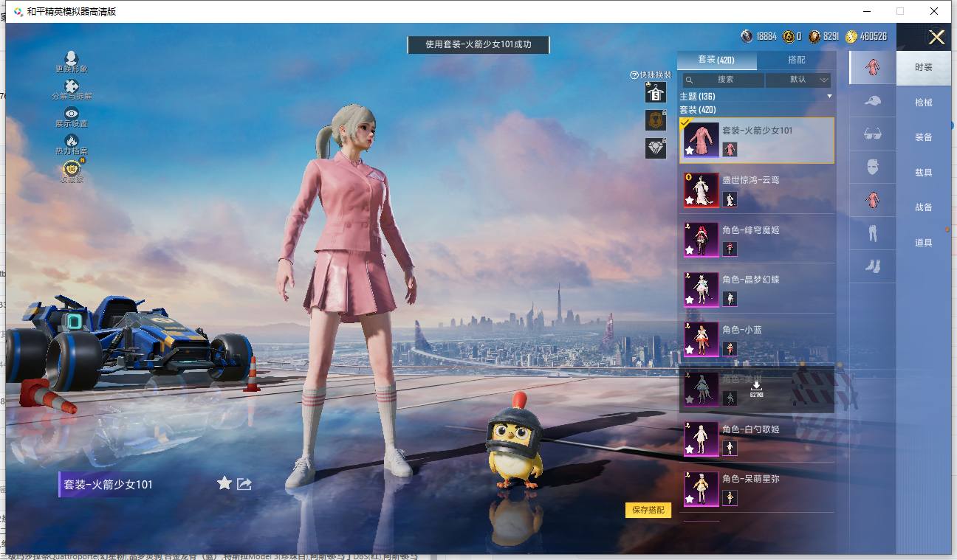This screenshot has width=957, height=560.
Task: Open quick outfit slot 5 hanger icon
Action: tap(656, 92)
